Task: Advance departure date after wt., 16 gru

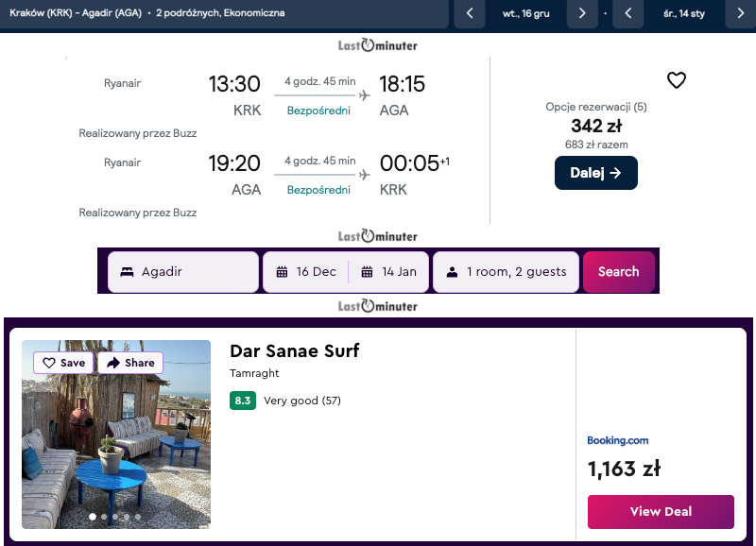Action: tap(582, 14)
